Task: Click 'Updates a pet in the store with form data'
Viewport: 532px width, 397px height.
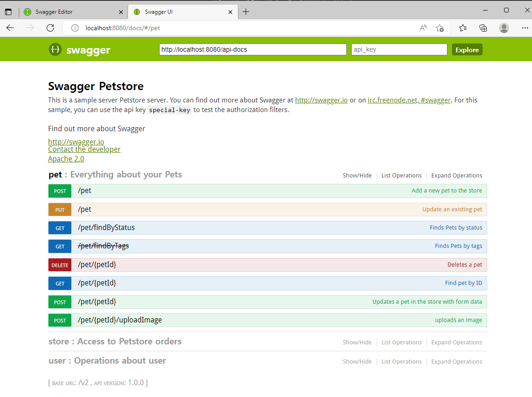Action: pyautogui.click(x=427, y=302)
